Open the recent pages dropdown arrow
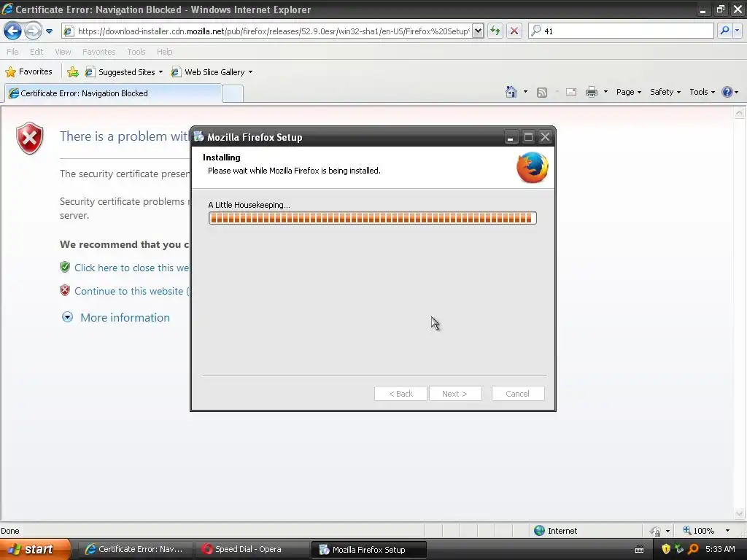This screenshot has height=560, width=747. coord(49,31)
